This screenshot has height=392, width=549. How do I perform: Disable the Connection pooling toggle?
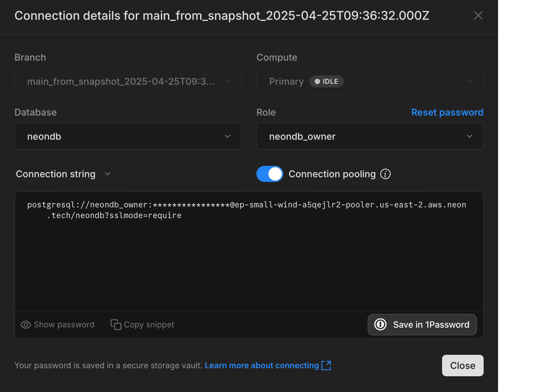pyautogui.click(x=269, y=174)
